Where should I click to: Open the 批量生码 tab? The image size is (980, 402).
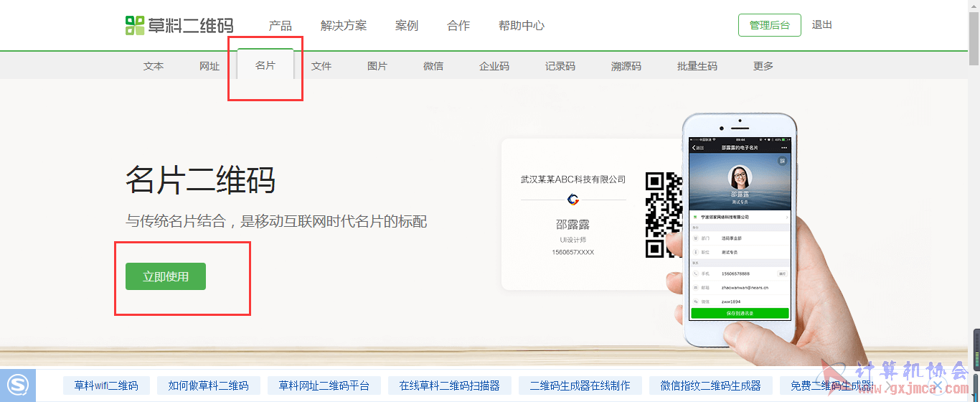coord(697,65)
